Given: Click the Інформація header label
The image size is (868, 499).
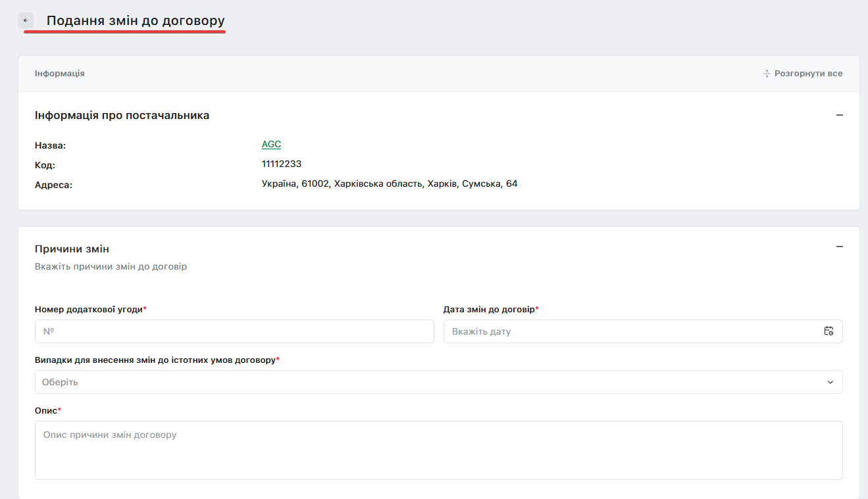Looking at the screenshot, I should [x=60, y=74].
